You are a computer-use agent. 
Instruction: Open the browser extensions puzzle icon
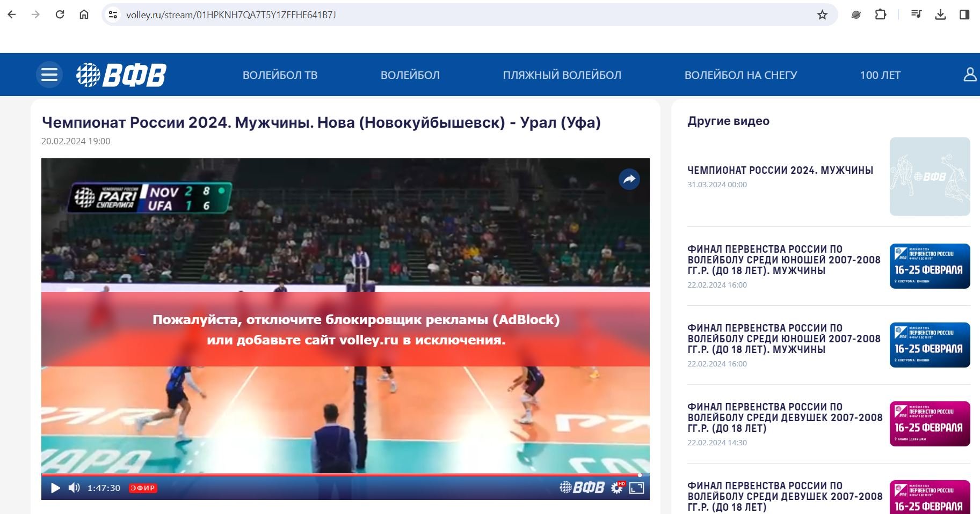[x=880, y=15]
